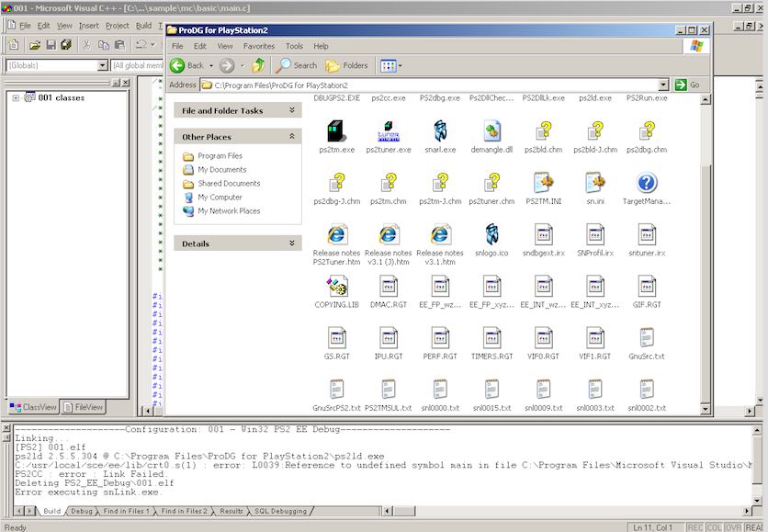Click the Go button beside address bar
Screen dimensions: 768x532
pyautogui.click(x=688, y=85)
